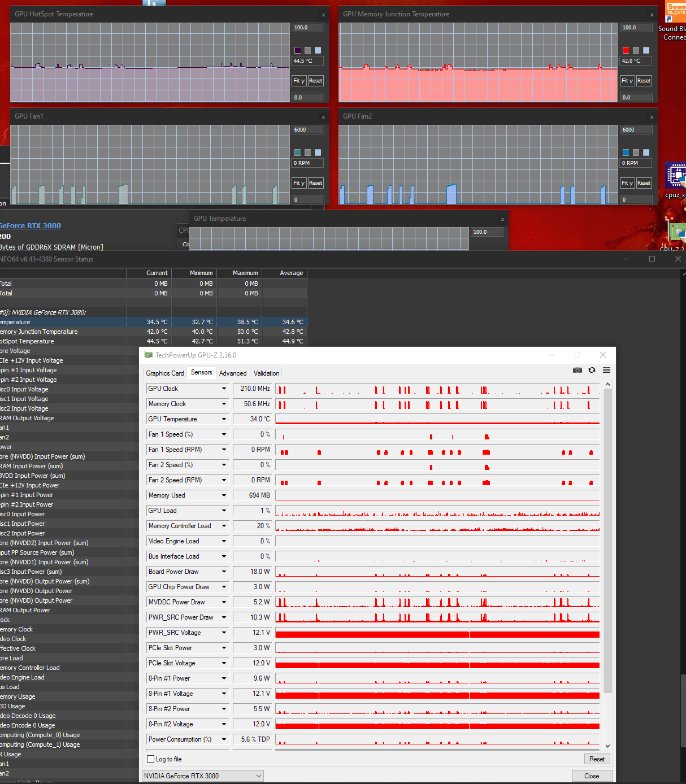Click the Maximum column header in HWiNFO

tap(240, 273)
